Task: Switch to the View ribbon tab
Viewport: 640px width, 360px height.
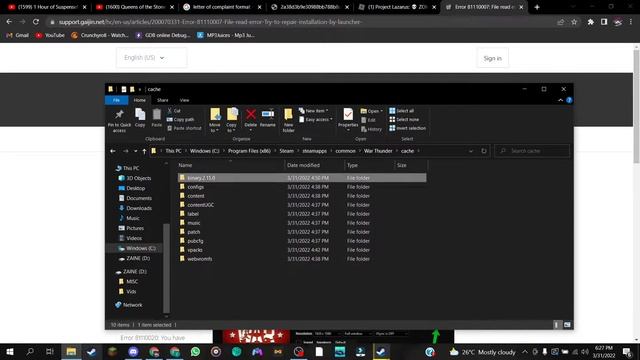Action: [x=184, y=100]
